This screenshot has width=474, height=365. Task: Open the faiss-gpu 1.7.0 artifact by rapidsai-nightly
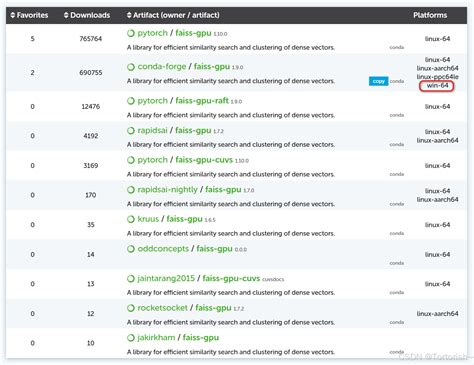223,190
